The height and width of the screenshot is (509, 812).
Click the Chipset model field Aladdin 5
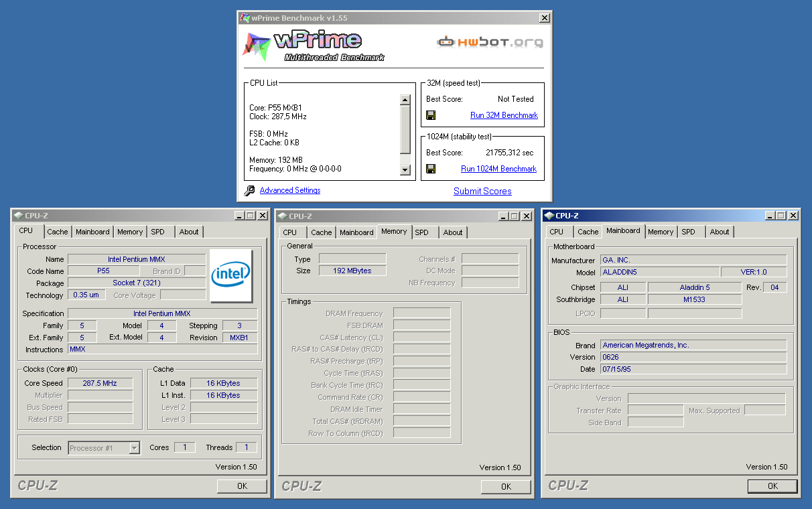(695, 287)
